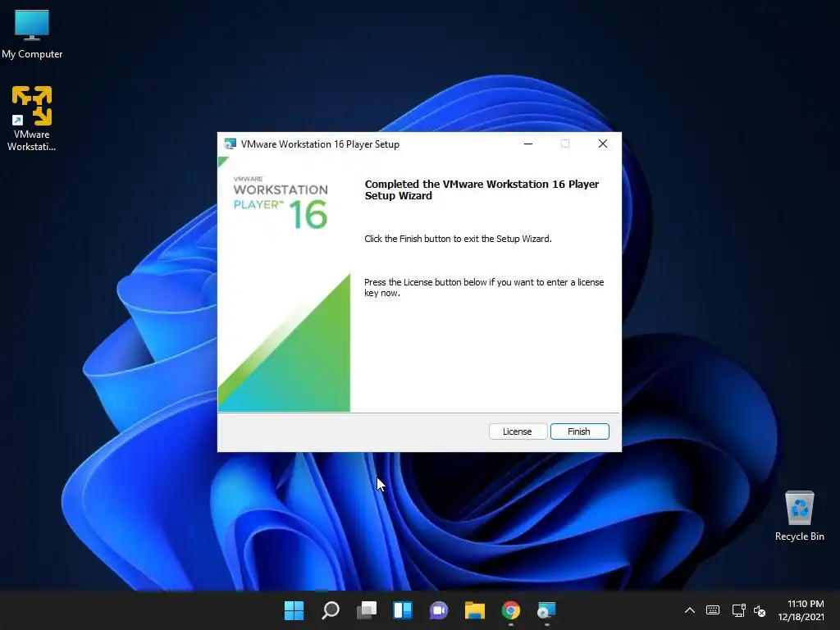
Task: Close the VMware Player Setup window
Action: [603, 144]
